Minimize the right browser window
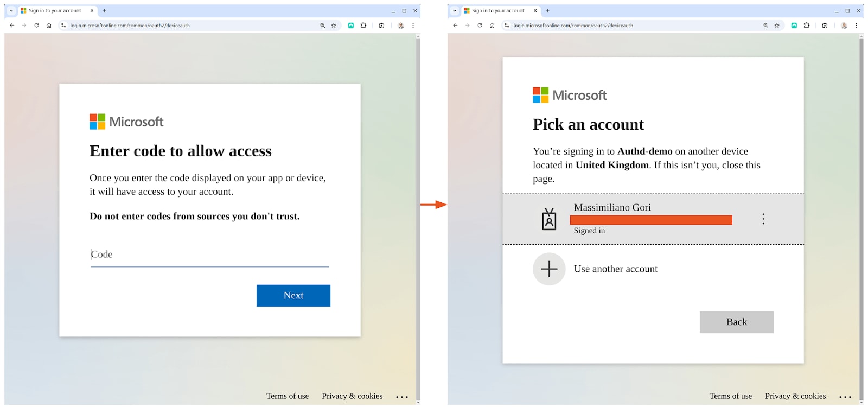 [x=837, y=11]
